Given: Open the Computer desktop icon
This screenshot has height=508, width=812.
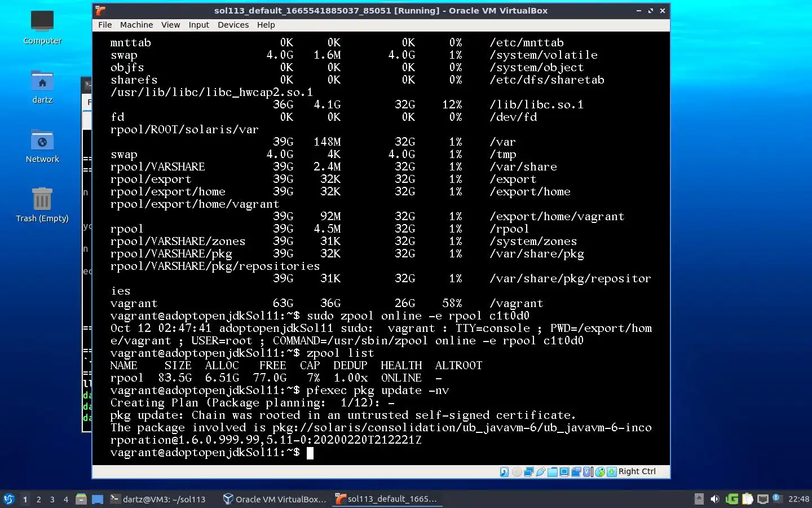Looking at the screenshot, I should pyautogui.click(x=42, y=27).
